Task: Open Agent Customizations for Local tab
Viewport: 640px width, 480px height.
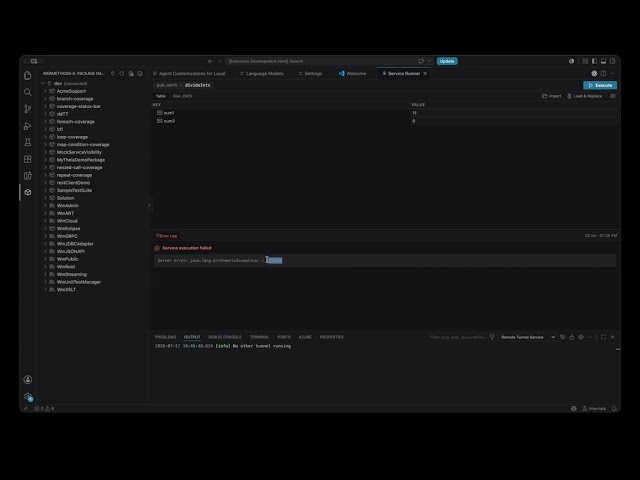Action: [189, 73]
